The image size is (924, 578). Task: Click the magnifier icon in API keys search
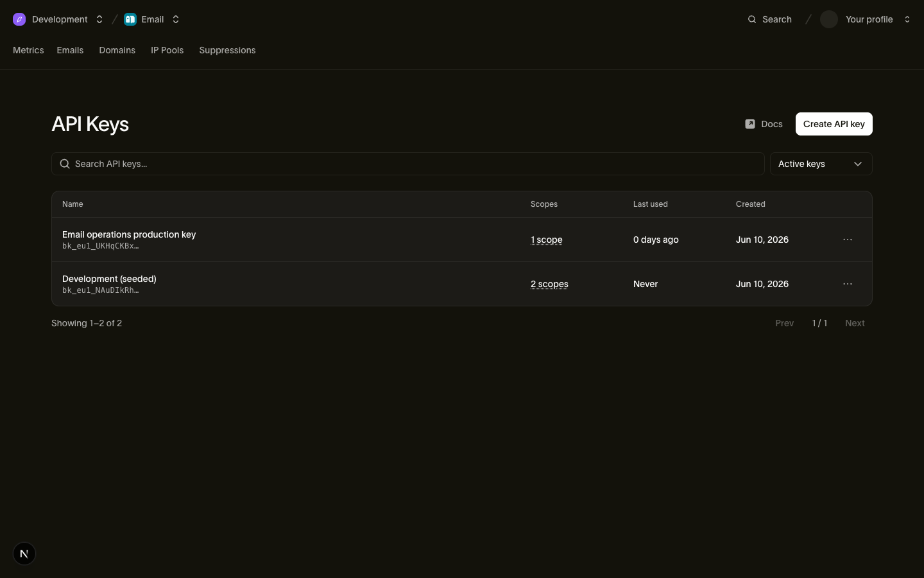[65, 164]
